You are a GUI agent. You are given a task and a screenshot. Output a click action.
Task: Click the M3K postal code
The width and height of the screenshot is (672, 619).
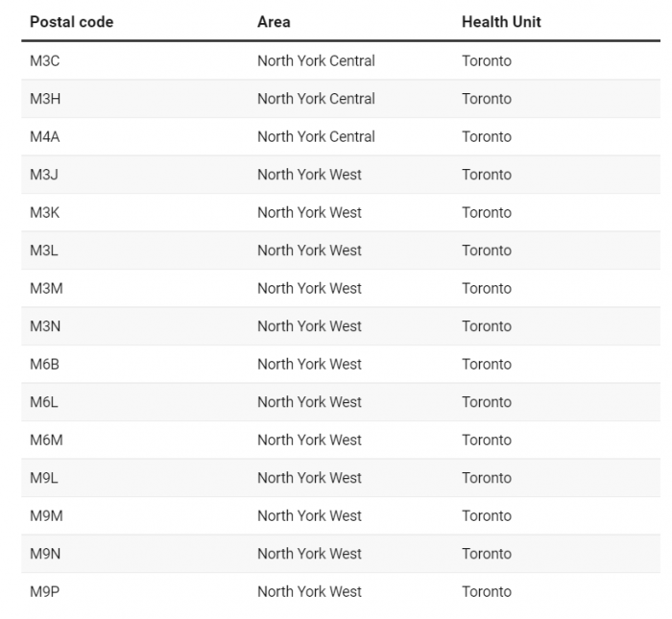tap(45, 212)
